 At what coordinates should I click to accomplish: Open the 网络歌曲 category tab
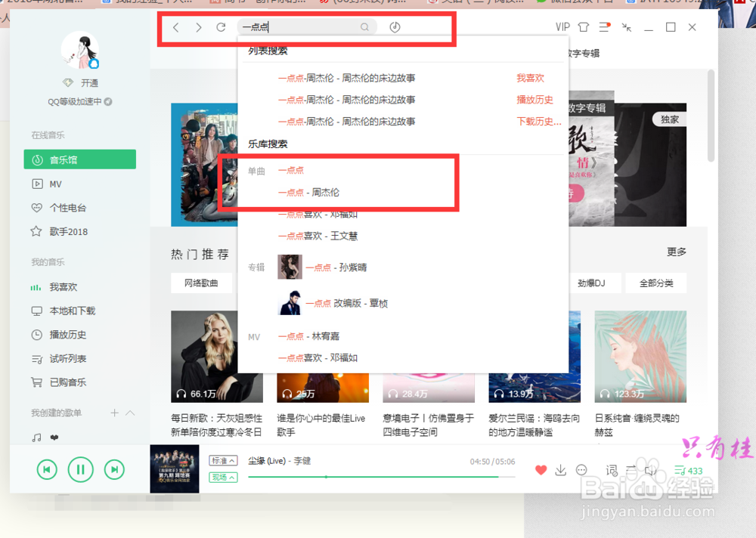[x=202, y=283]
